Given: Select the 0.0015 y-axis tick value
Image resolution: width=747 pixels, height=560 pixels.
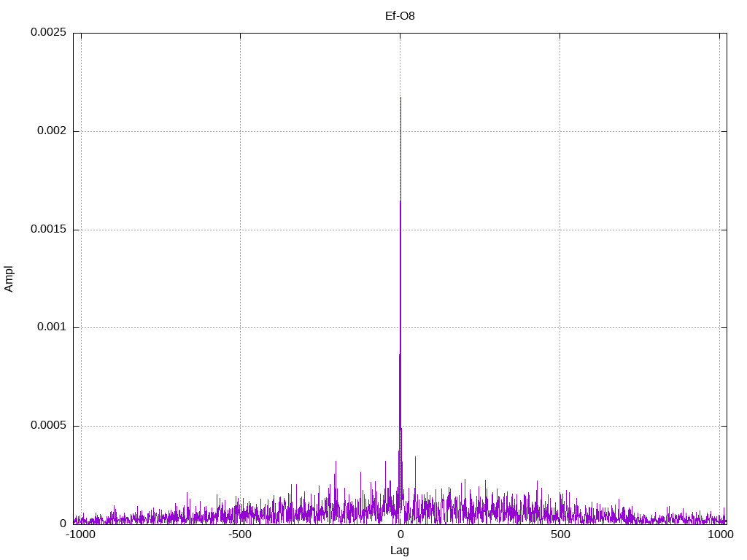Looking at the screenshot, I should [48, 229].
